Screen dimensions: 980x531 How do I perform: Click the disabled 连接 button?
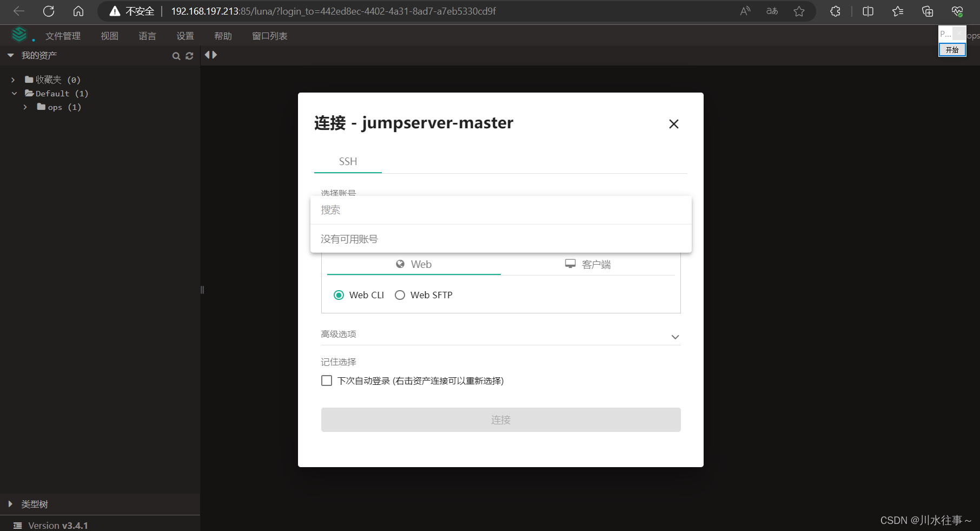[501, 419]
